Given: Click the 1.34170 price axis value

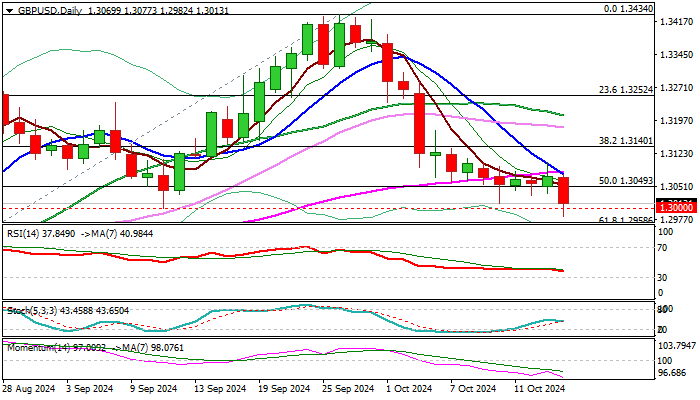Looking at the screenshot, I should click(676, 22).
